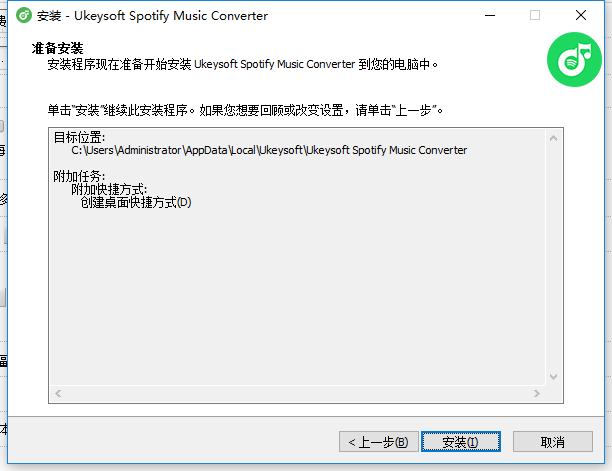The width and height of the screenshot is (612, 471).
Task: Minimize the installer window
Action: point(490,15)
